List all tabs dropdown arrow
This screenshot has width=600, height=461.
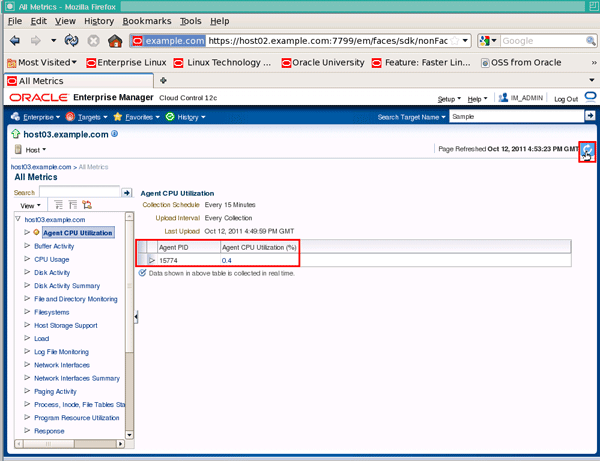(592, 80)
